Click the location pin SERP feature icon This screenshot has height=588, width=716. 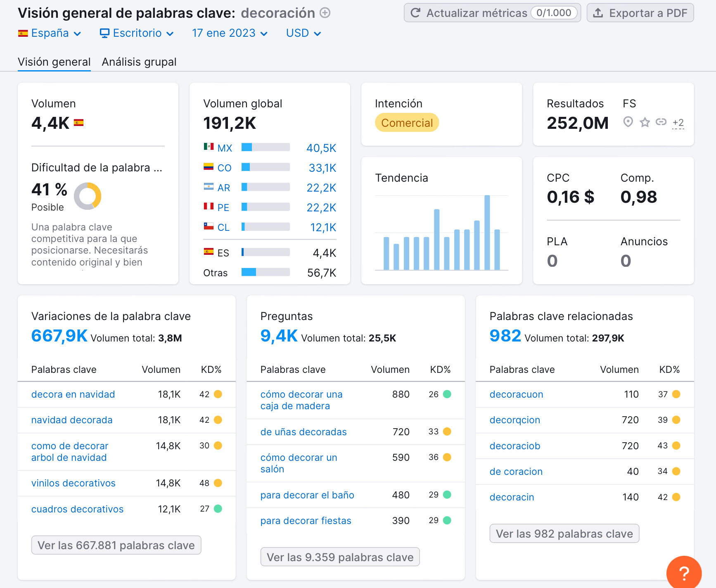click(628, 122)
